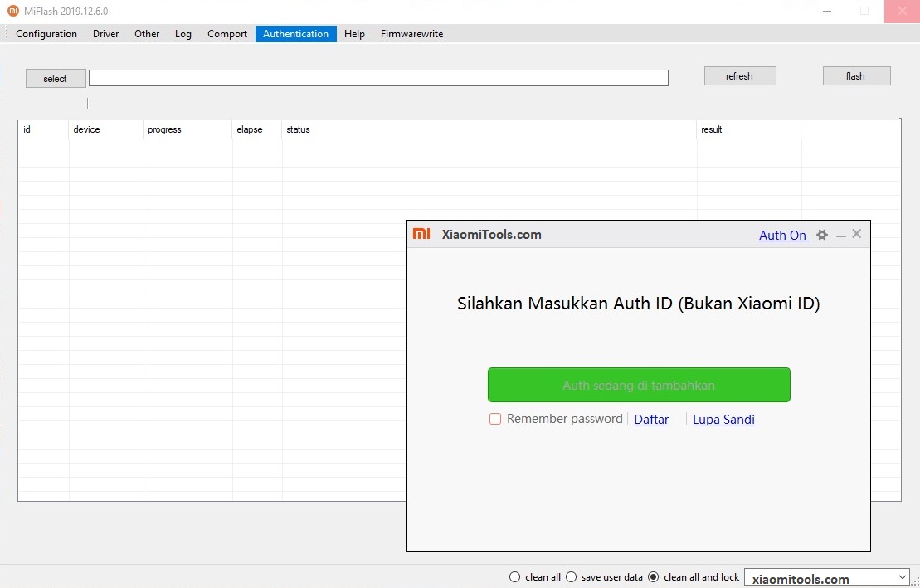Close the XiaomiTools login dialog

(857, 234)
